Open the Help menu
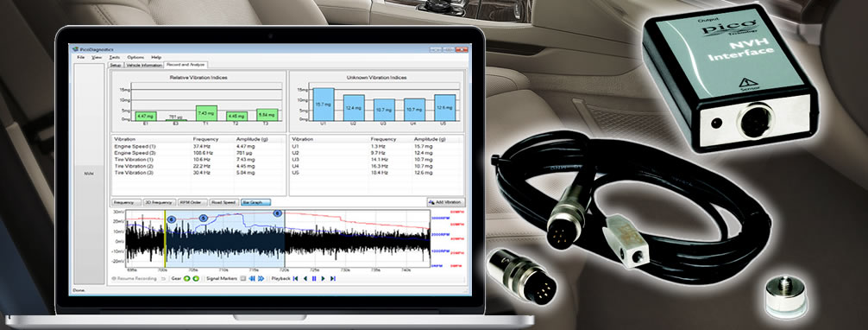 tap(156, 57)
